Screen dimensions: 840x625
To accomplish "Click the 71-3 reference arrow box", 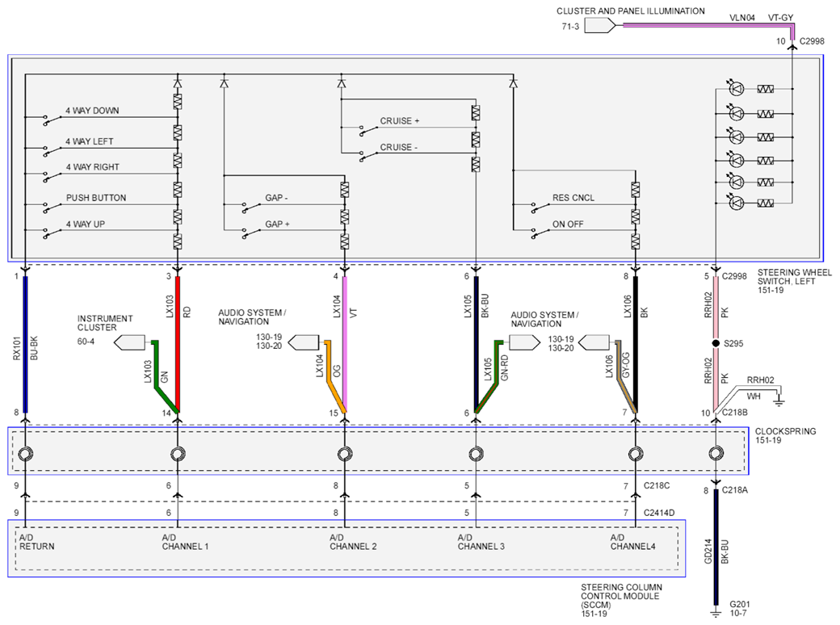I will coord(599,25).
